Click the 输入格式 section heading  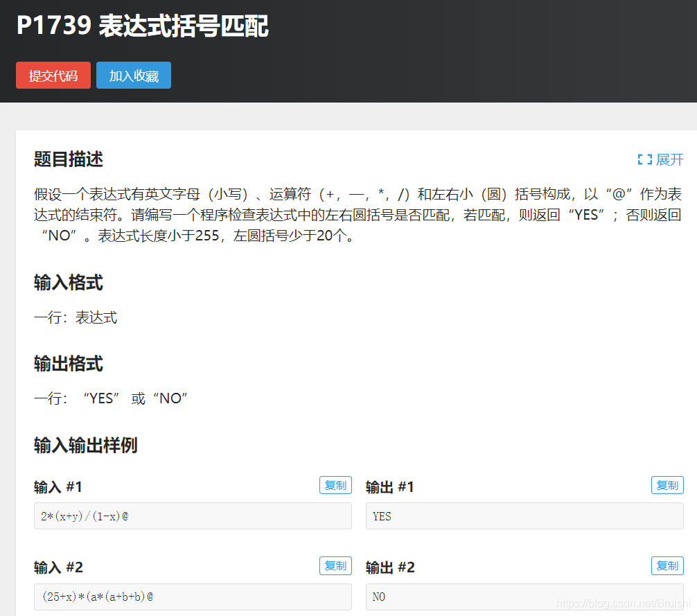pyautogui.click(x=69, y=283)
